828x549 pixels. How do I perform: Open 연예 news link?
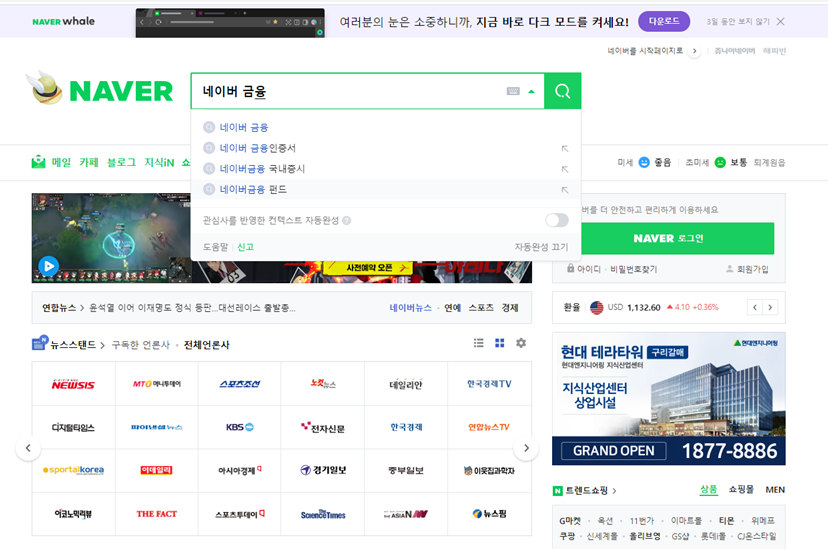[452, 308]
